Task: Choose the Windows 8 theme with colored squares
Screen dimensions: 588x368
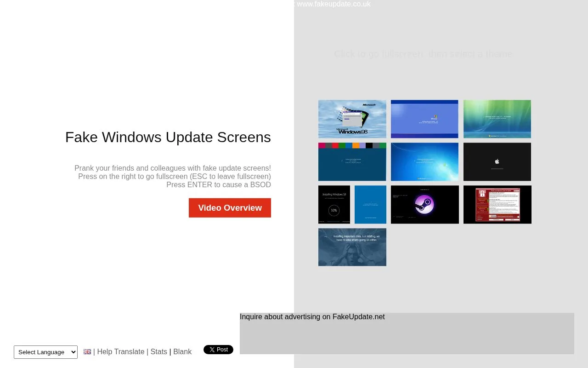Action: (352, 162)
